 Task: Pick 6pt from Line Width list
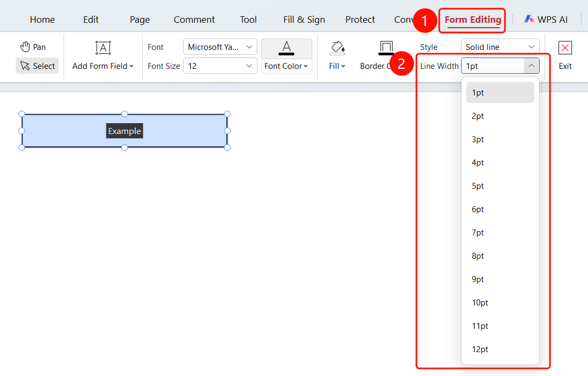click(x=500, y=209)
